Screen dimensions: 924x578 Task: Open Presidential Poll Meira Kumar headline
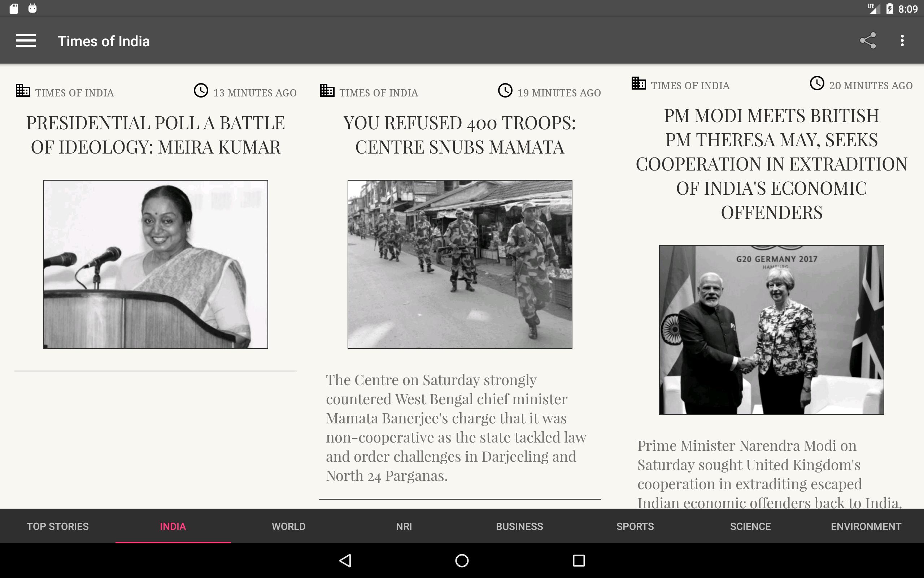pos(156,135)
